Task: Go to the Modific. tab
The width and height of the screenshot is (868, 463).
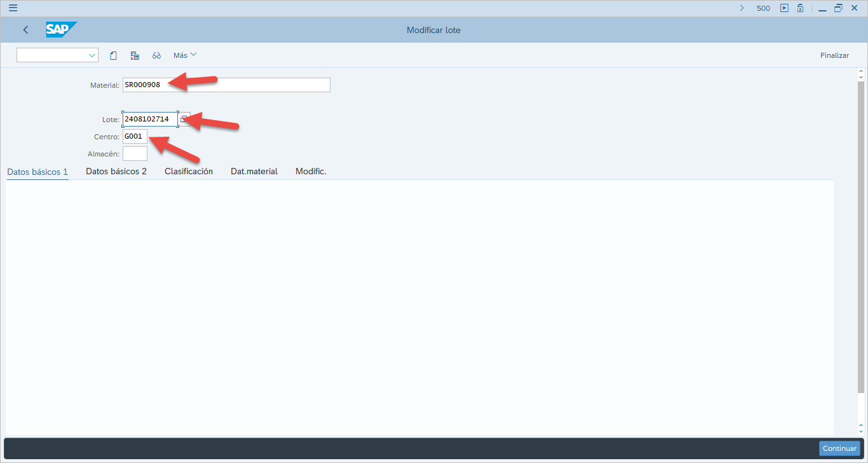Action: pos(311,172)
